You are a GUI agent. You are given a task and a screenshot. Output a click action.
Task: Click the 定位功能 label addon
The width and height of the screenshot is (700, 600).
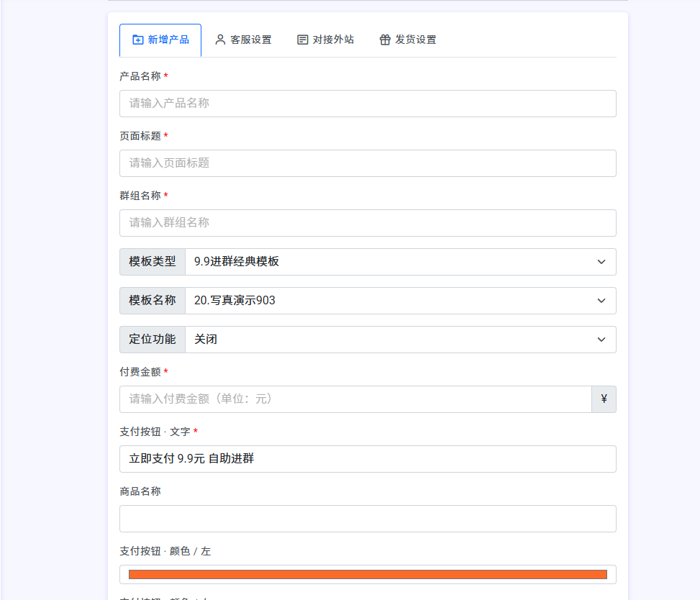click(153, 340)
